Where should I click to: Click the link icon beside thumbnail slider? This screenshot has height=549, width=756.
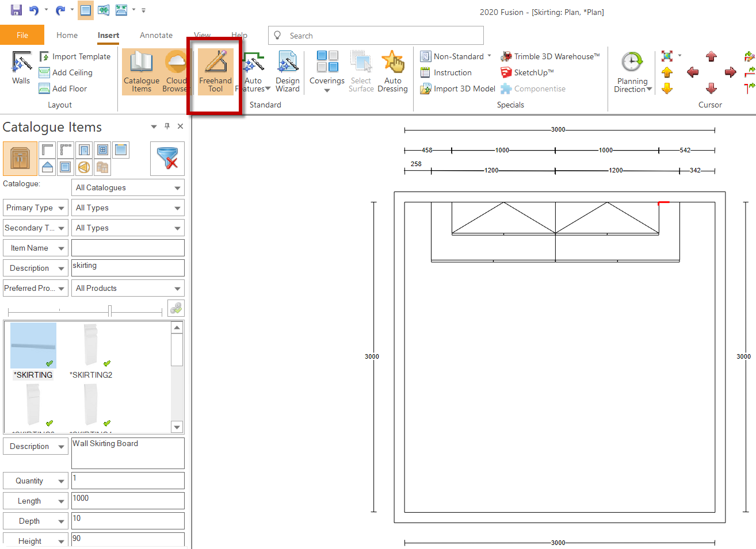[x=176, y=308]
